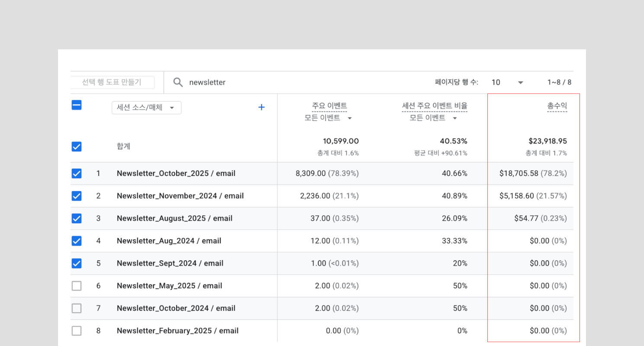This screenshot has width=644, height=346.
Task: Click the Newsletter_Sept_2024 / email row name
Action: point(170,263)
